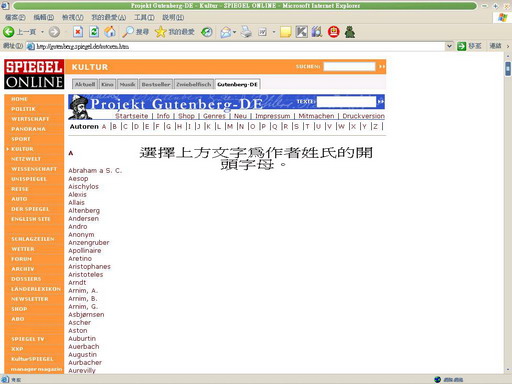Click the red X Stop icon
The height and width of the screenshot is (384, 512).
pos(78,32)
